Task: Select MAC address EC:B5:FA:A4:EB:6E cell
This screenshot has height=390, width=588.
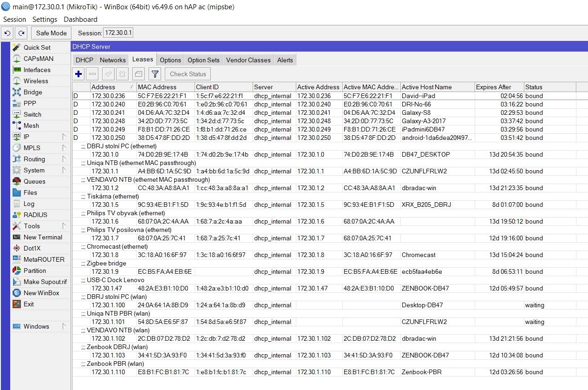Action: point(166,271)
